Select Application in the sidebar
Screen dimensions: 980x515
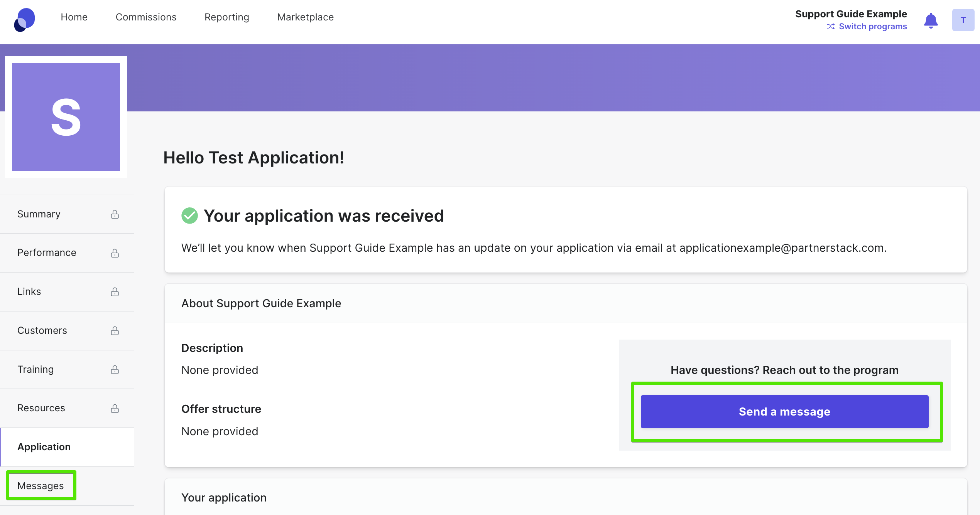67,447
